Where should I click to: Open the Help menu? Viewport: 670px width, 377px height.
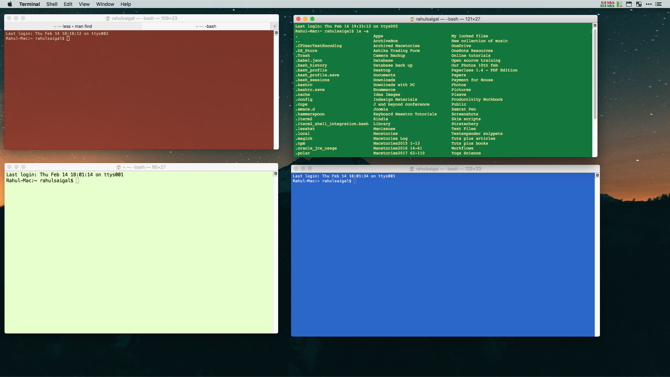tap(126, 4)
